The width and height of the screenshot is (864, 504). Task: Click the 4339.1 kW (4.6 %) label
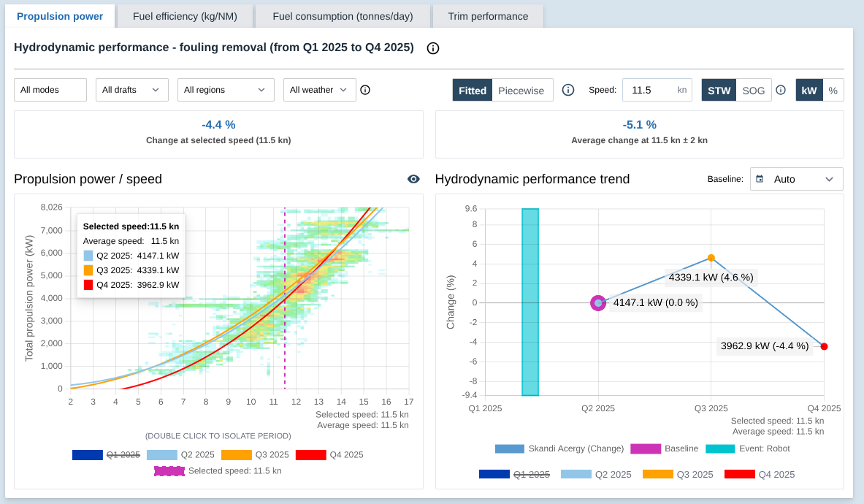(x=711, y=278)
